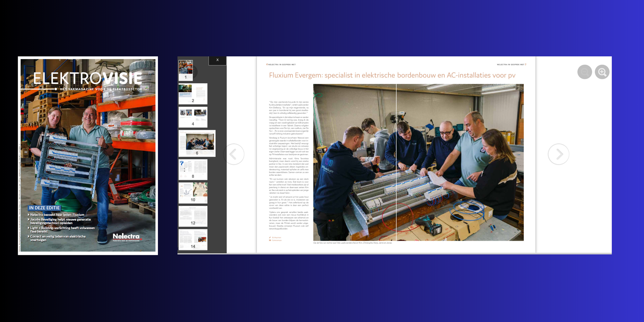
Task: Click the large workshop photo in the article
Action: [418, 162]
